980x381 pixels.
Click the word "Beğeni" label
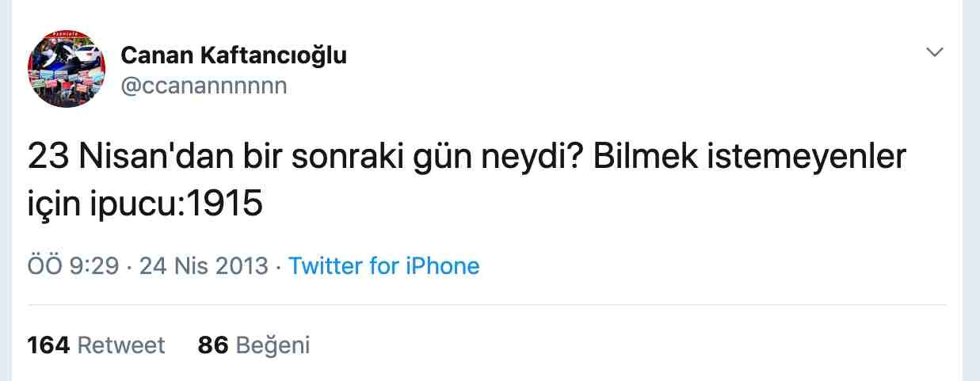pos(273,345)
